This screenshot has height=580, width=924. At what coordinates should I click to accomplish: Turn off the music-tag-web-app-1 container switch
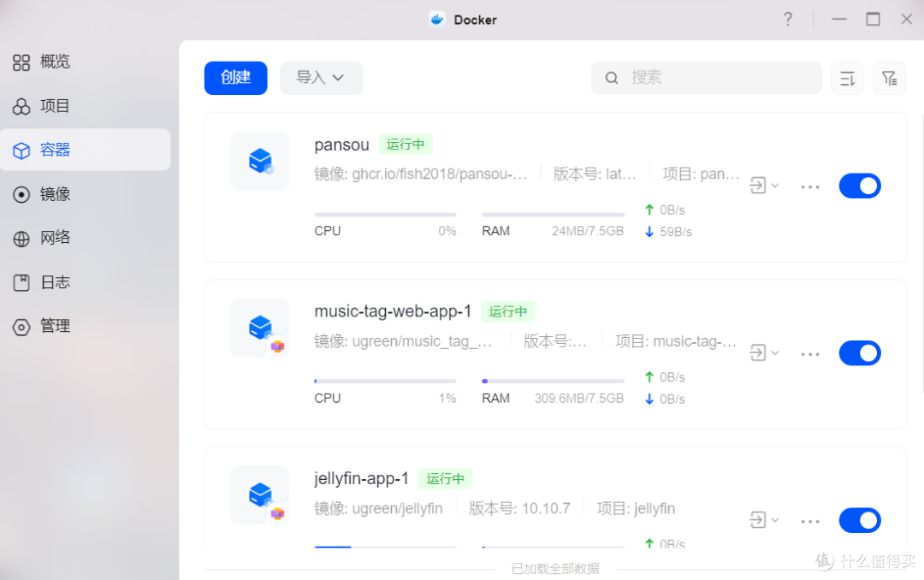(x=860, y=353)
